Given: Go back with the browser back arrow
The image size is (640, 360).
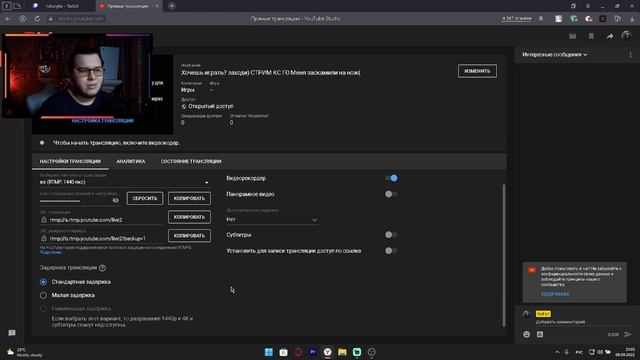Looking at the screenshot, I should click(x=8, y=19).
